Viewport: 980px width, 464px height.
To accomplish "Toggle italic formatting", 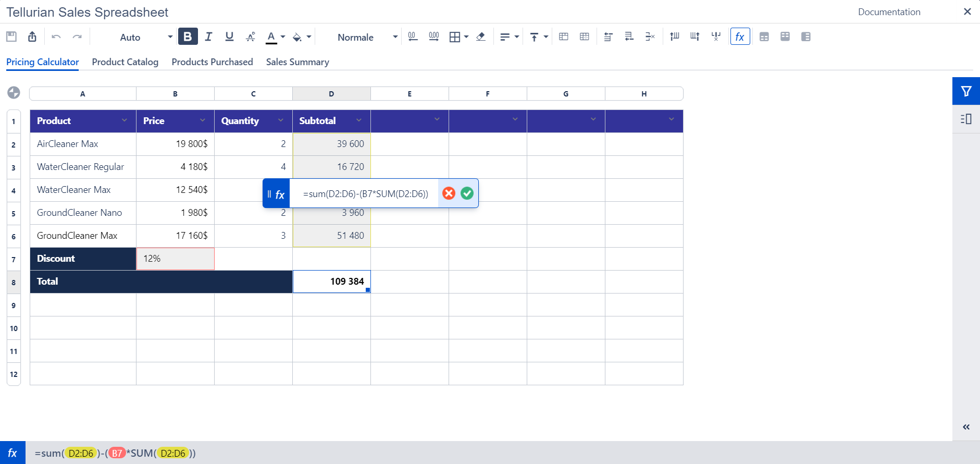I will [x=208, y=36].
